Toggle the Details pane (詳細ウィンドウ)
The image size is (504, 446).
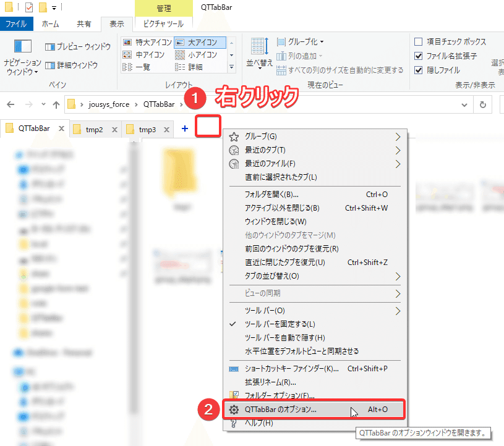coord(71,65)
